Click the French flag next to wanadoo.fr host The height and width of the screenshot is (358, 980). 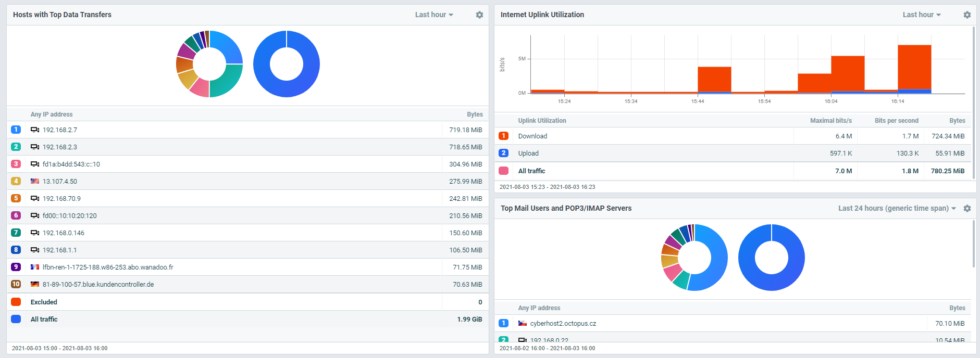tap(35, 267)
